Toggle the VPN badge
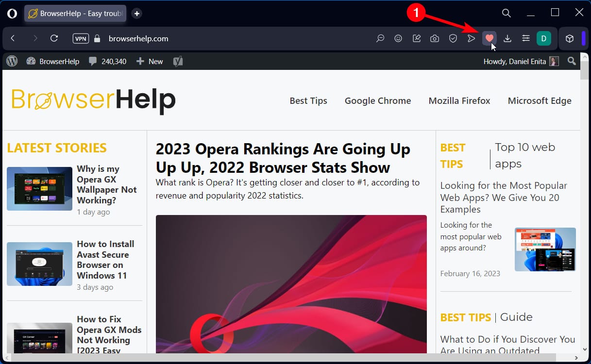 pyautogui.click(x=81, y=38)
